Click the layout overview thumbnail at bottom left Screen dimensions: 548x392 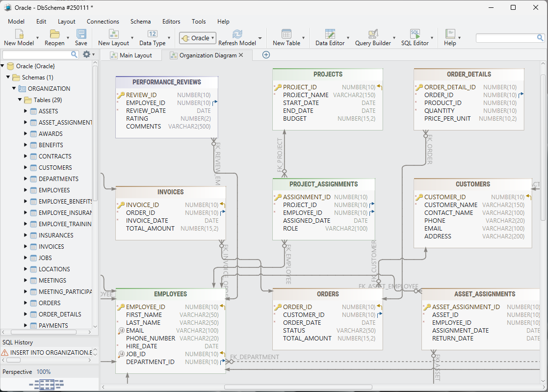(x=47, y=385)
